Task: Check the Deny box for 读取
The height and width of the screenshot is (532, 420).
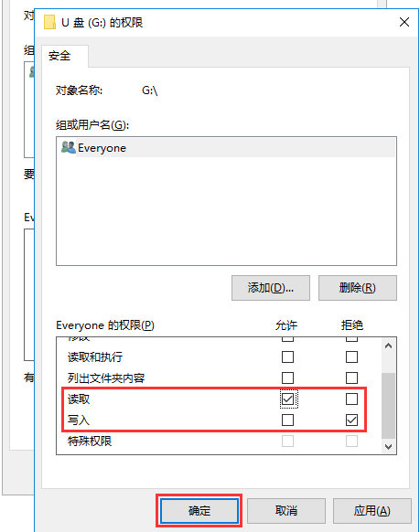Action: click(351, 399)
